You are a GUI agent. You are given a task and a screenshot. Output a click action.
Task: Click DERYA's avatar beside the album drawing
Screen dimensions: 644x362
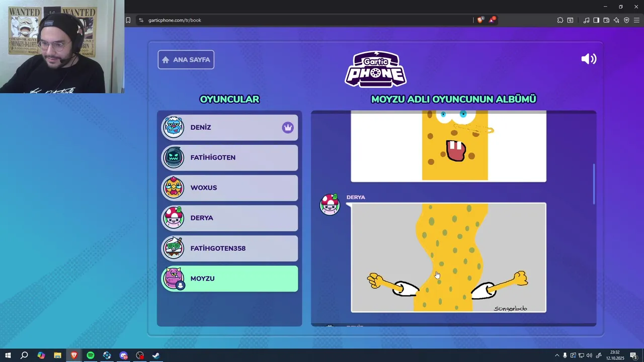pyautogui.click(x=330, y=204)
